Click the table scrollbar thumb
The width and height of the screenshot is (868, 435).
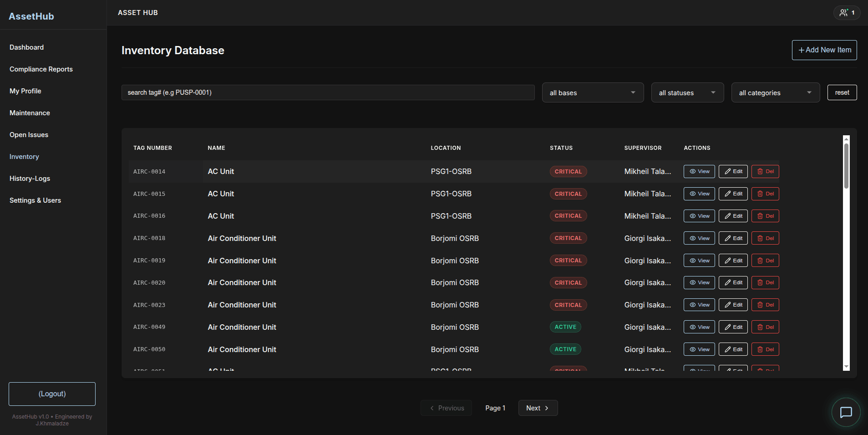coord(846,166)
